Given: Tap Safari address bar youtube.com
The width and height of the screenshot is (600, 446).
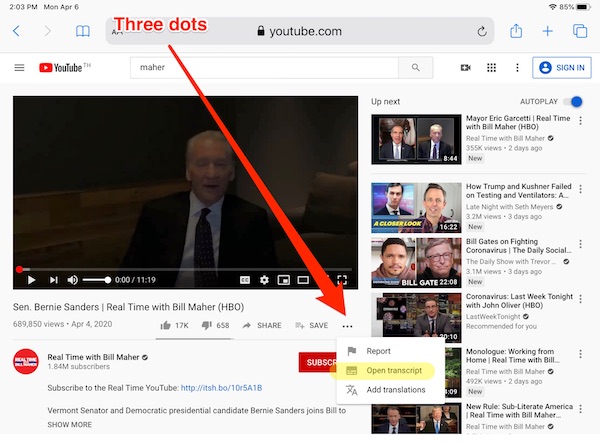Looking at the screenshot, I should [x=300, y=31].
